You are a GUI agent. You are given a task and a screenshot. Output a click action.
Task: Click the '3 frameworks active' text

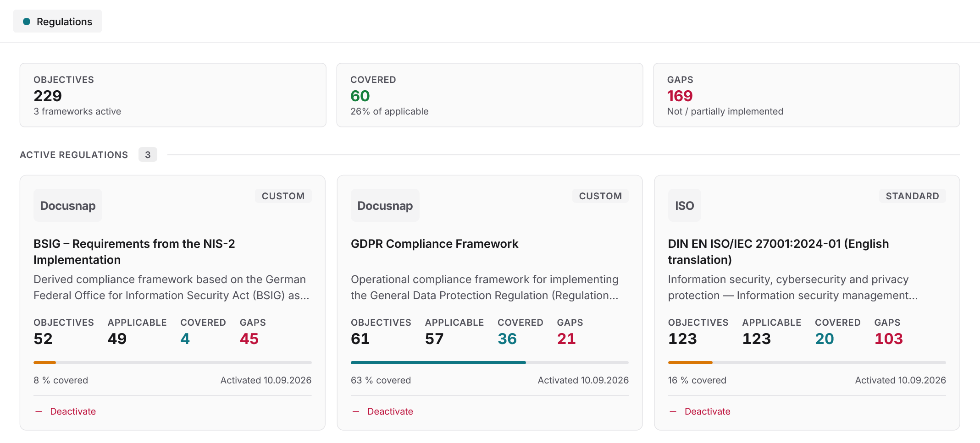[77, 111]
